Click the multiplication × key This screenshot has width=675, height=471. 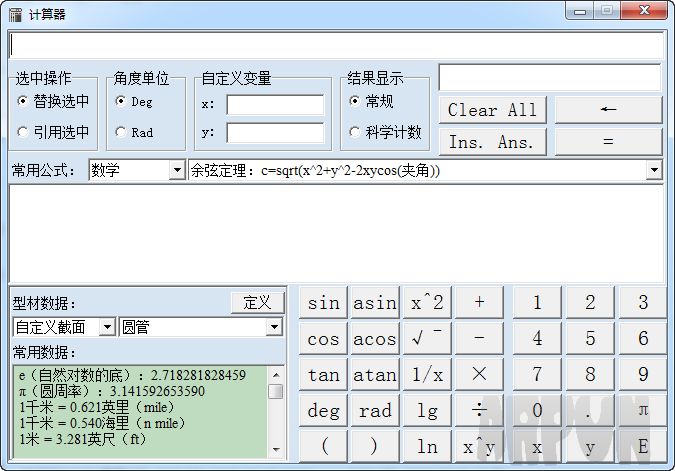(479, 375)
